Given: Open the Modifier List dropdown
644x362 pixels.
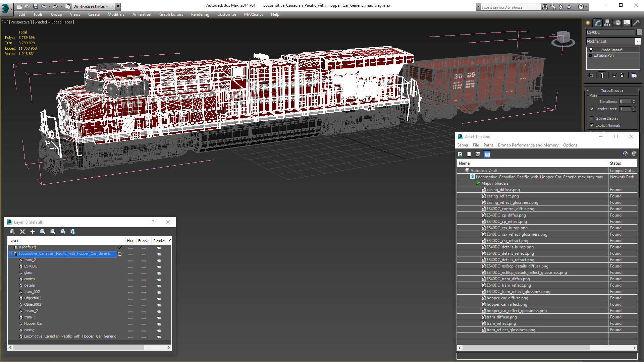Looking at the screenshot, I should click(x=638, y=41).
